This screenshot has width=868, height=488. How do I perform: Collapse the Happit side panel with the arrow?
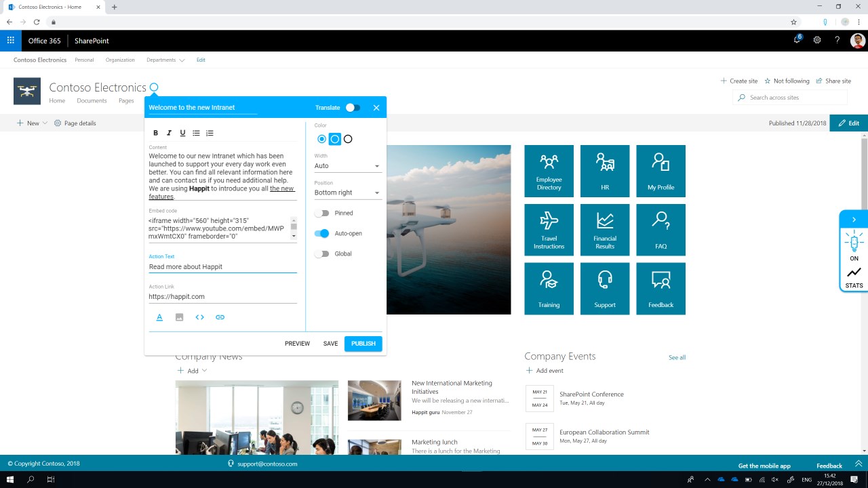[854, 220]
